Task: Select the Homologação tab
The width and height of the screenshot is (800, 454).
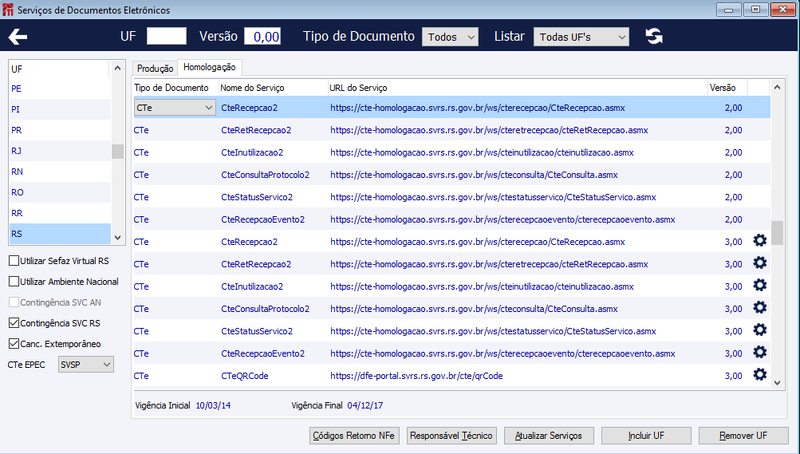Action: pyautogui.click(x=209, y=67)
